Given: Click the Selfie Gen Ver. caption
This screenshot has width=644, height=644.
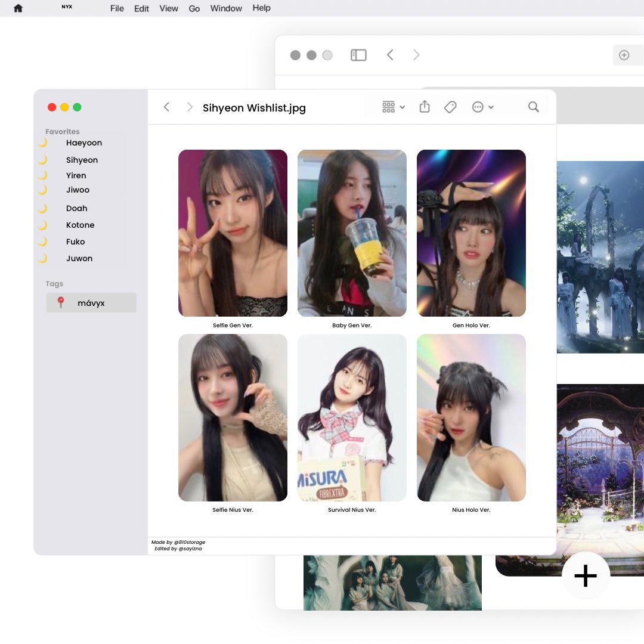Looking at the screenshot, I should click(233, 326).
